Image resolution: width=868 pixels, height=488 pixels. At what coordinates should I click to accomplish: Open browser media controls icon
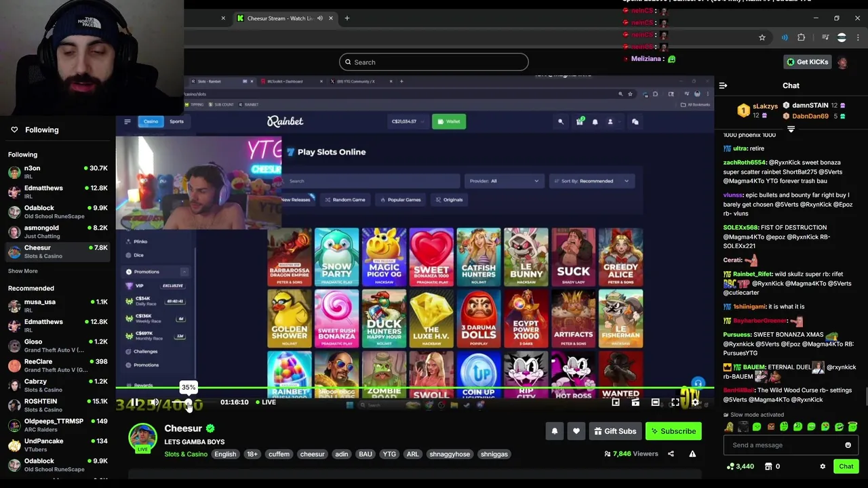point(825,37)
